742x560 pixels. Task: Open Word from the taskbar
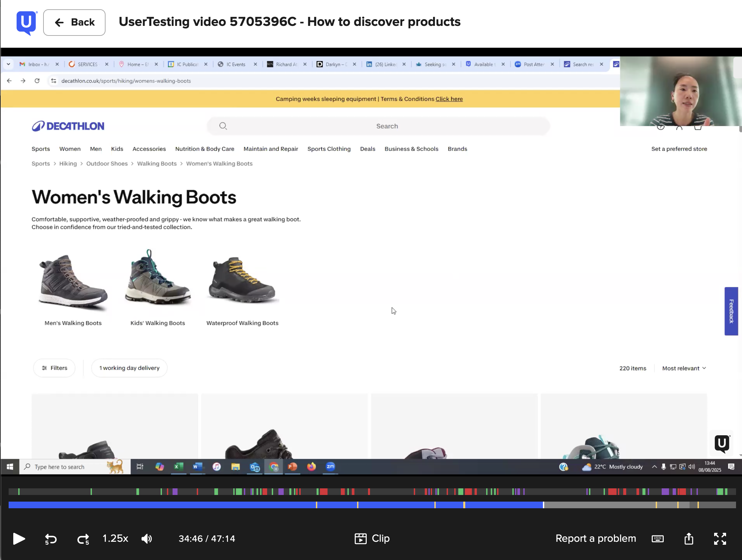pyautogui.click(x=197, y=466)
